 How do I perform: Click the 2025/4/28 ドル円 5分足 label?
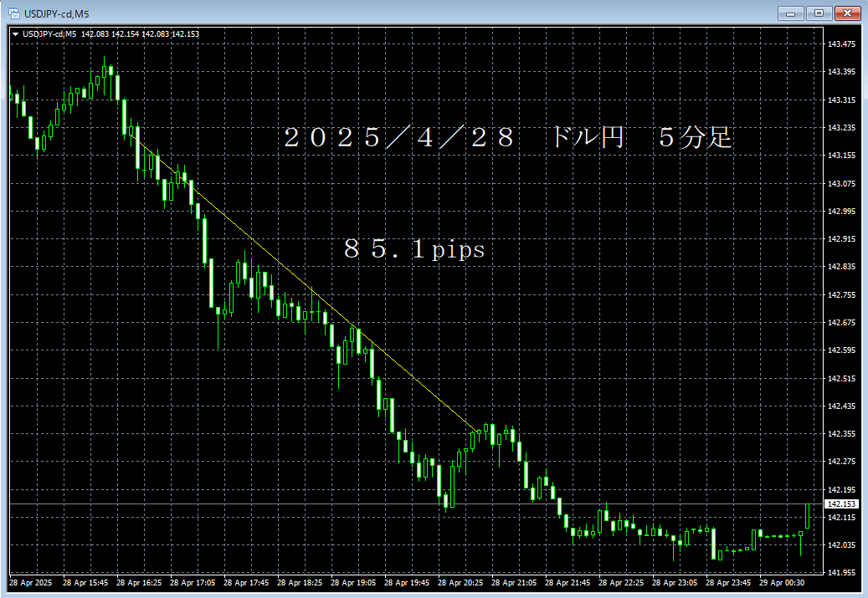pyautogui.click(x=507, y=137)
